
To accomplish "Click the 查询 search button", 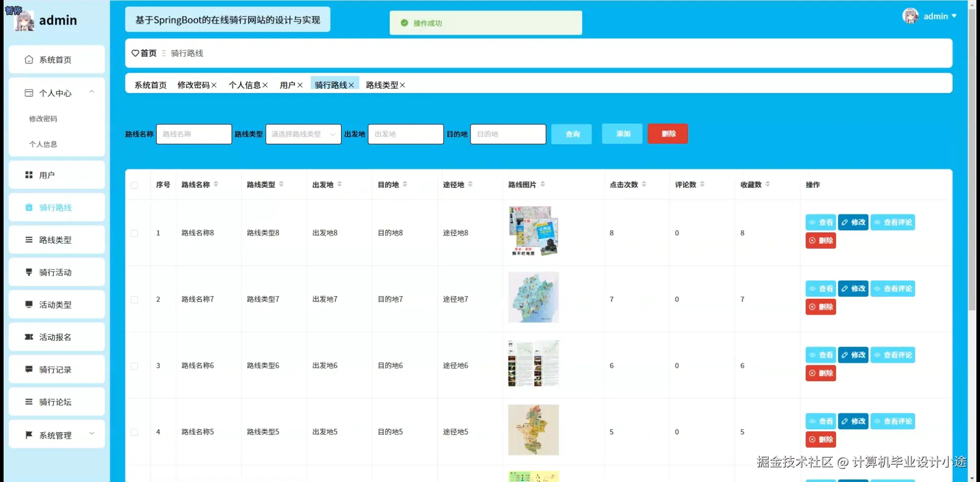I will pyautogui.click(x=571, y=134).
